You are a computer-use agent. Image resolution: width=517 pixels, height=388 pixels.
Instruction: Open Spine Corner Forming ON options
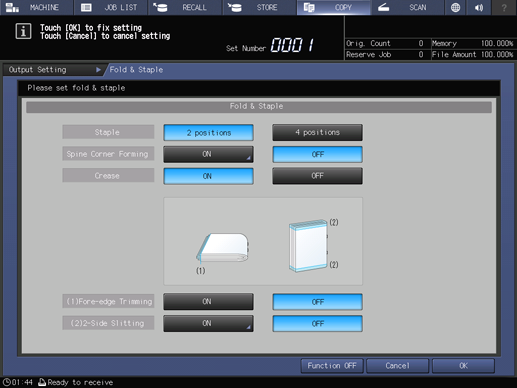pyautogui.click(x=208, y=154)
